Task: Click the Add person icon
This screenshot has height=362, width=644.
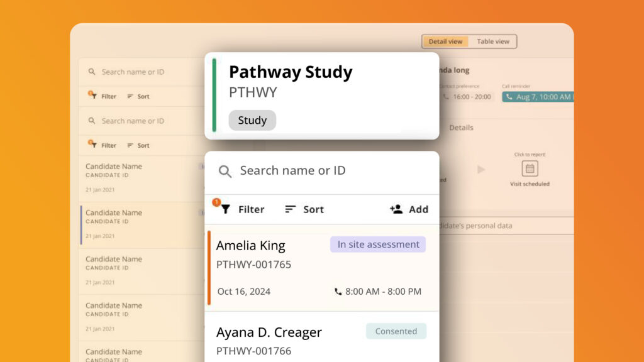Action: [x=396, y=209]
